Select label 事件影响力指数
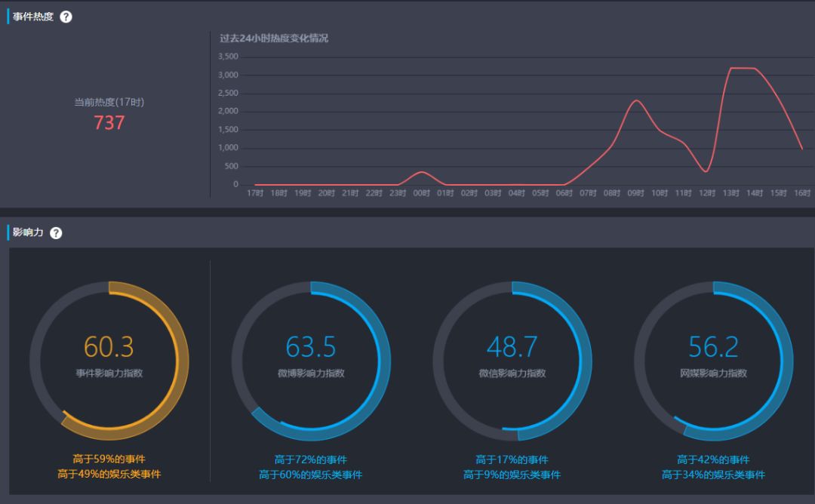The width and height of the screenshot is (815, 504). tap(109, 373)
